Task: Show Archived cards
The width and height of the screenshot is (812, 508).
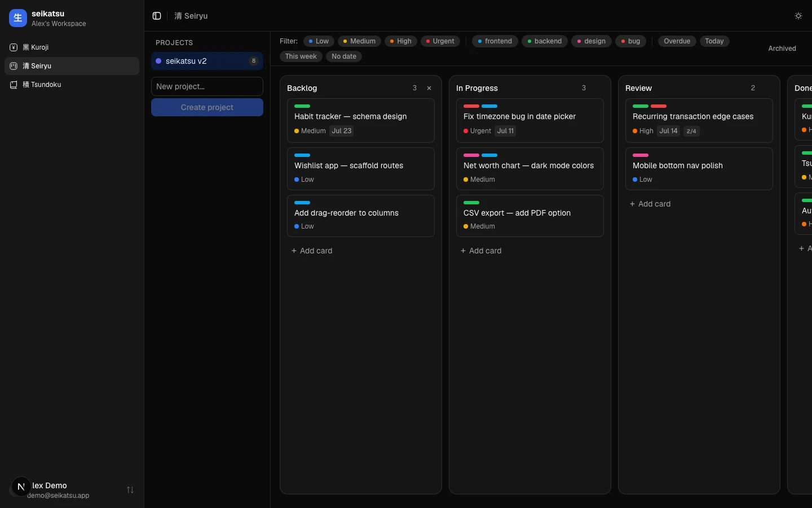Action: pyautogui.click(x=782, y=49)
